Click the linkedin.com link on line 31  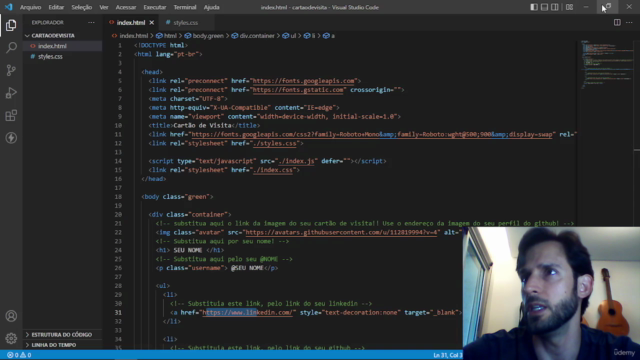pyautogui.click(x=248, y=313)
